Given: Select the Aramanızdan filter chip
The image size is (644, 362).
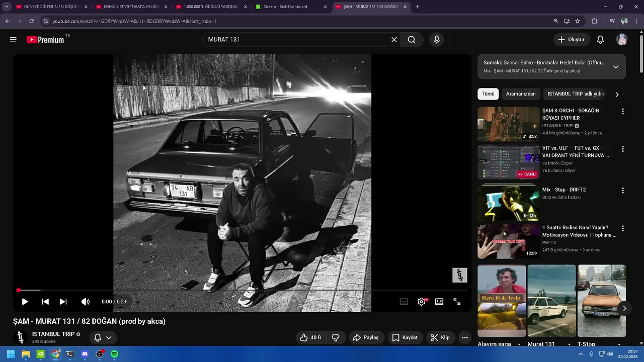Looking at the screenshot, I should 521,94.
